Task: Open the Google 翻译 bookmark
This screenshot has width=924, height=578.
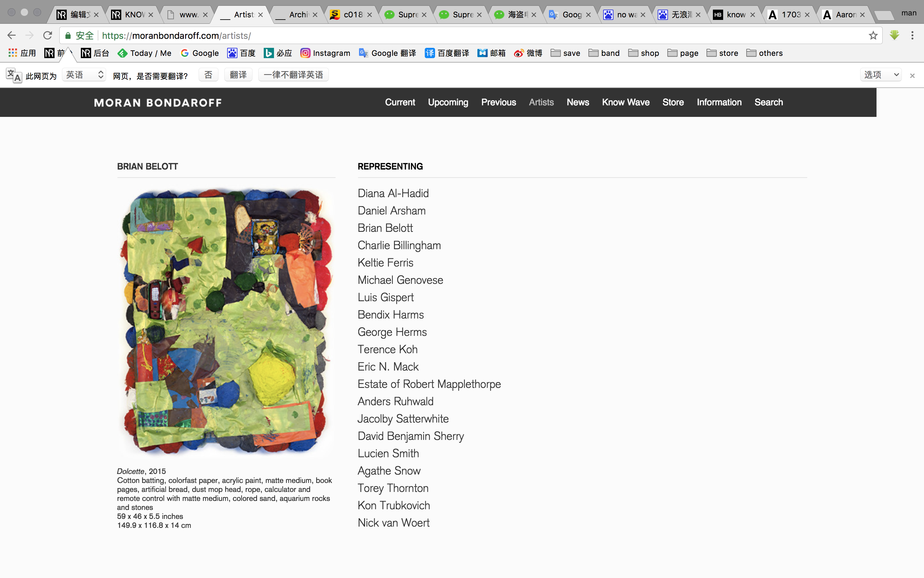Action: pos(388,53)
